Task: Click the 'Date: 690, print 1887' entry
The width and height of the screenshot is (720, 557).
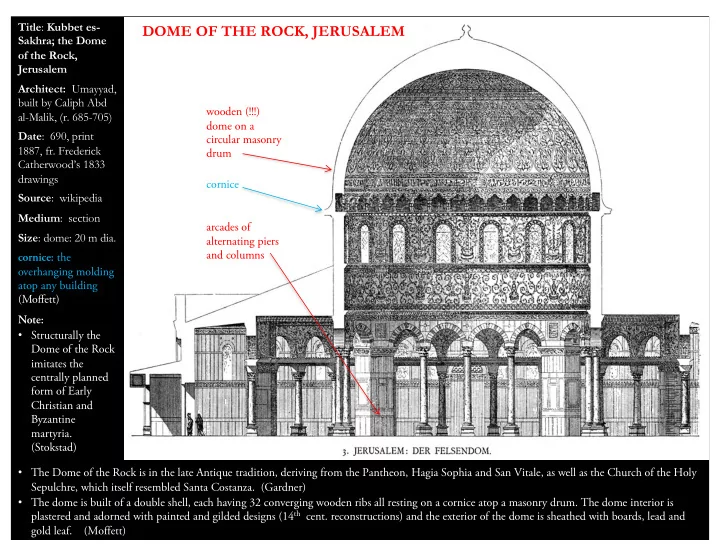Action: pos(62,158)
